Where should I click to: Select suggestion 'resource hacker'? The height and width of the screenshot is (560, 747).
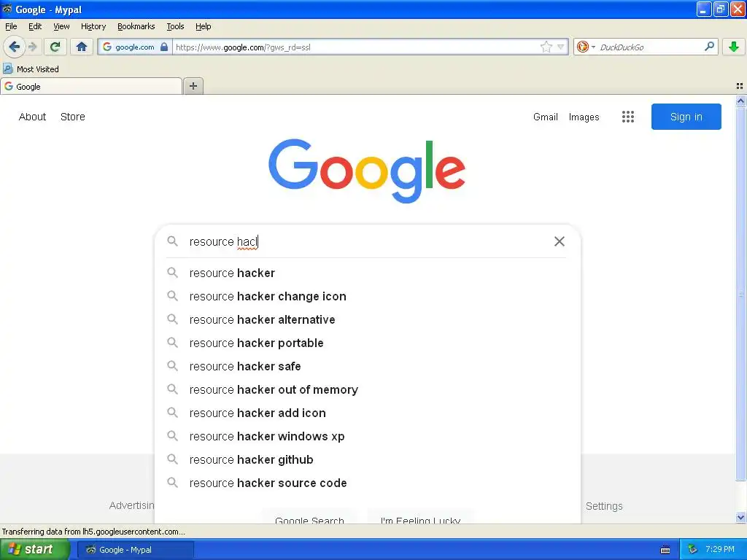tap(366, 273)
